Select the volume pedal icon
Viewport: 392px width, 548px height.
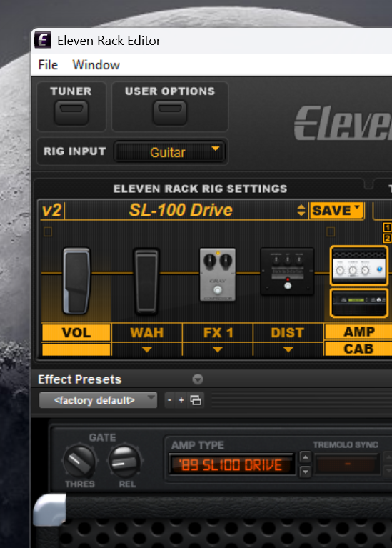76,280
